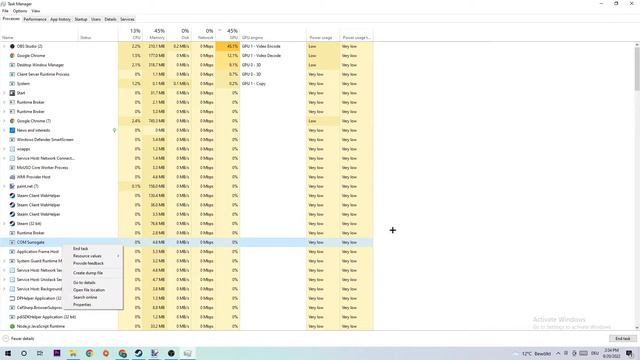640x360 pixels.
Task: Sort by the Memory column header
Action: (154, 34)
